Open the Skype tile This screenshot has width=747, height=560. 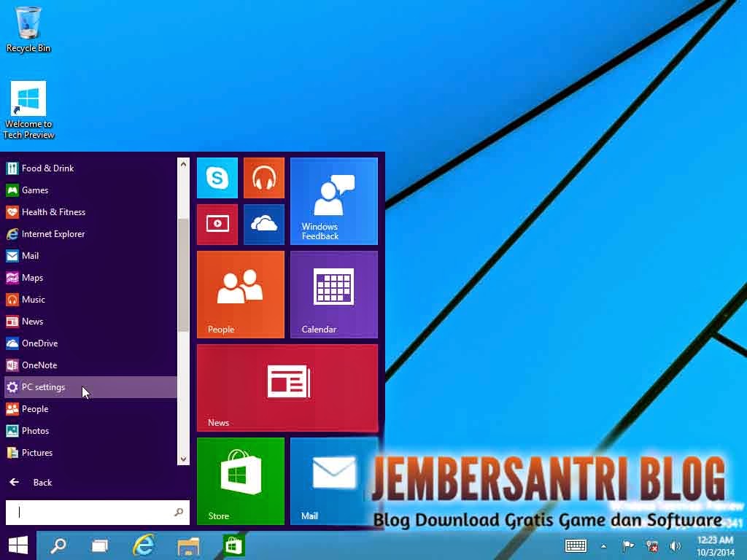coord(217,178)
